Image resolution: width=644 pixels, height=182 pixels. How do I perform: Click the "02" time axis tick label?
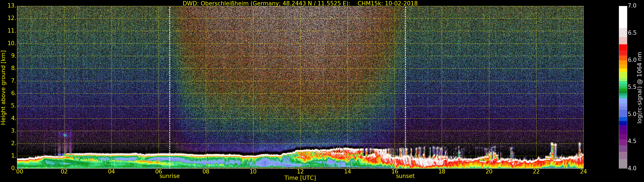click(64, 172)
